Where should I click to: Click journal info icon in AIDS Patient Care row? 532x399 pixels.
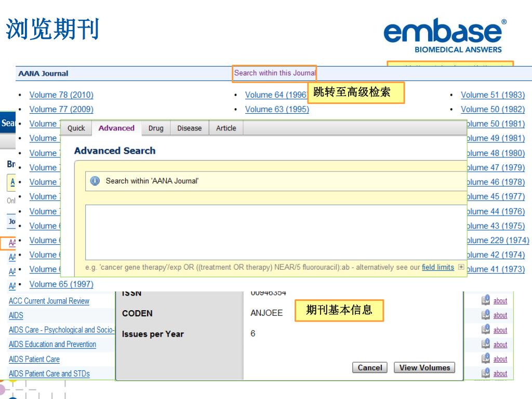(486, 358)
